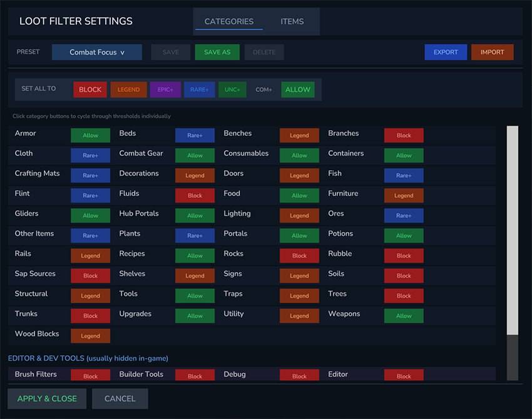Image resolution: width=532 pixels, height=419 pixels.
Task: Cancel the loot filter changes
Action: click(120, 398)
